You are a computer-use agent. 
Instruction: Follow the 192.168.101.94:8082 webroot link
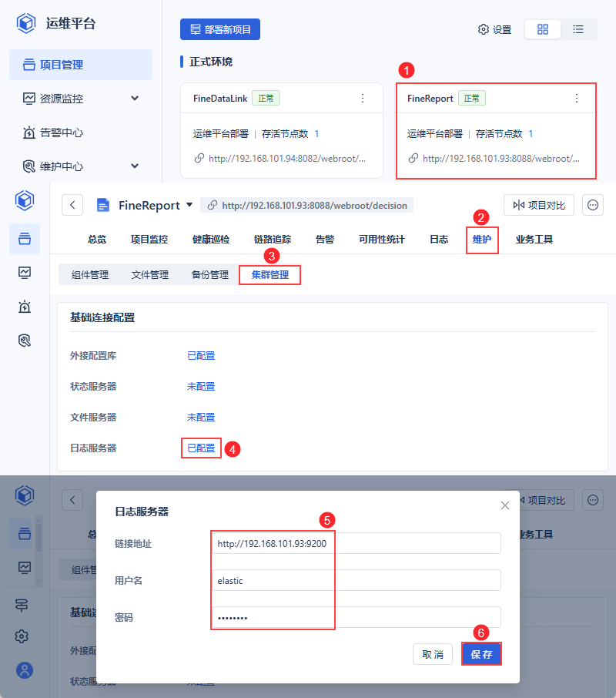(x=287, y=159)
